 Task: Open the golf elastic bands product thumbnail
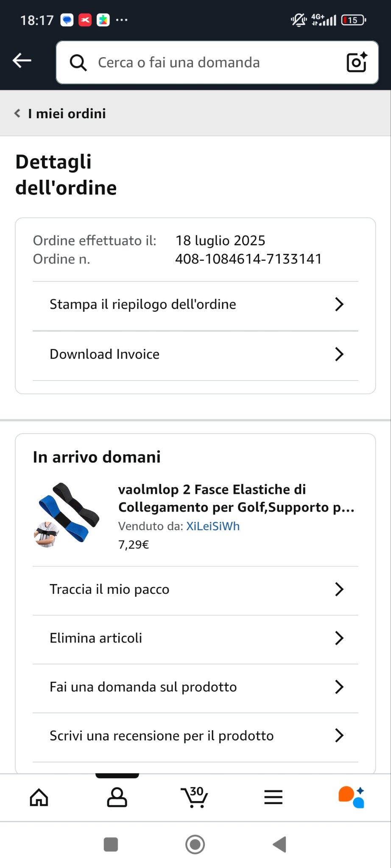(67, 515)
